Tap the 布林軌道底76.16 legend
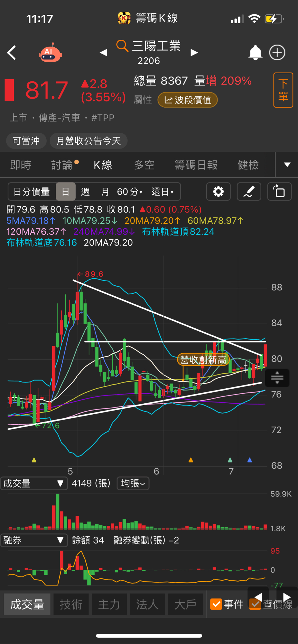298x644 pixels. (42, 243)
